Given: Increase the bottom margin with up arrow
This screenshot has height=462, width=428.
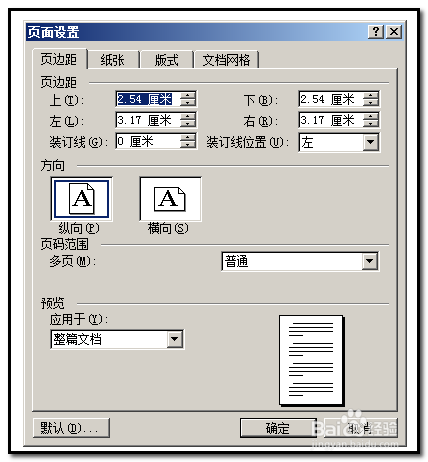Looking at the screenshot, I should (371, 96).
